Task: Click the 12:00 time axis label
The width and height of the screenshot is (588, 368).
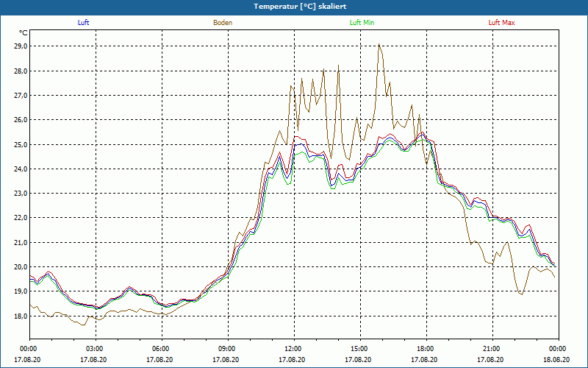Action: (x=294, y=349)
